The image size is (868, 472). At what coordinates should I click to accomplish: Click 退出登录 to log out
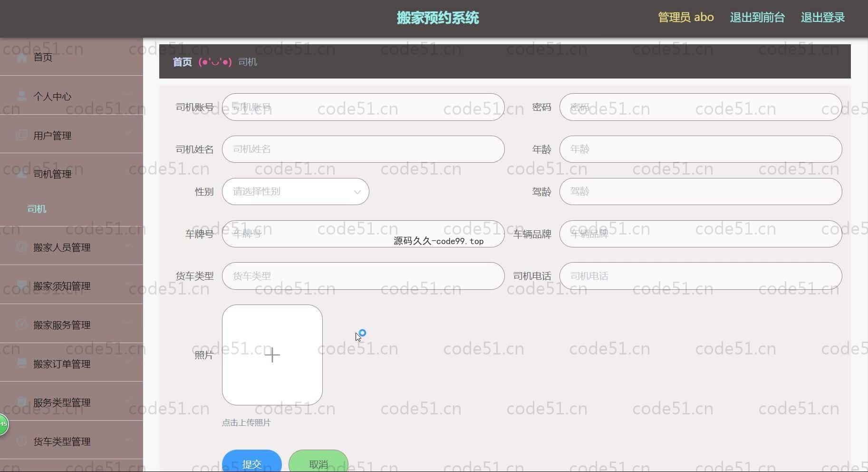(x=823, y=18)
